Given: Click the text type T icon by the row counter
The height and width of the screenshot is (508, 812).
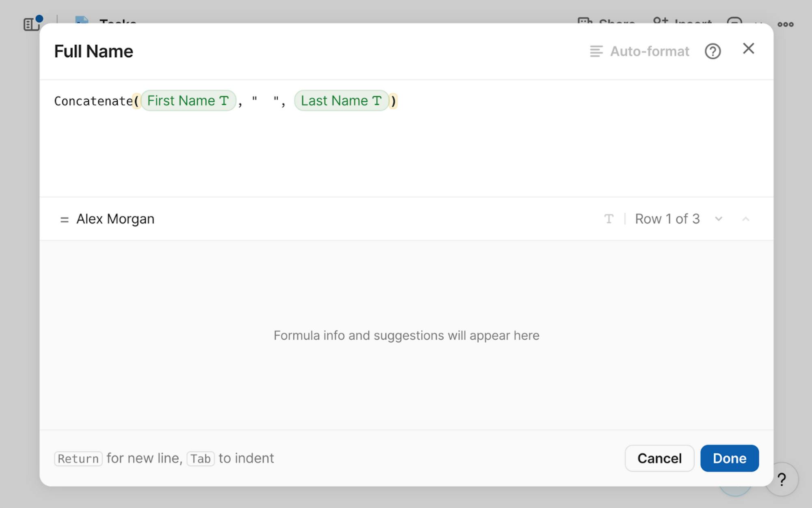Looking at the screenshot, I should 609,219.
